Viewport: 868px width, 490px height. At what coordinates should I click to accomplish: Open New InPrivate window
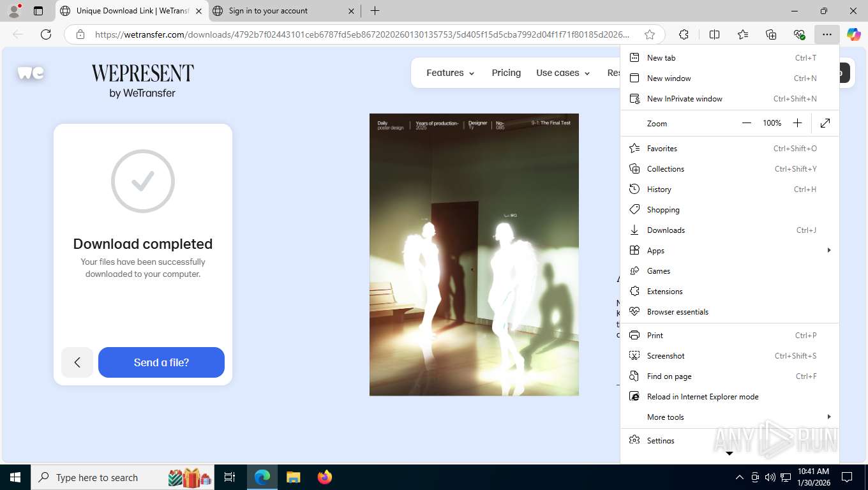tap(730, 99)
